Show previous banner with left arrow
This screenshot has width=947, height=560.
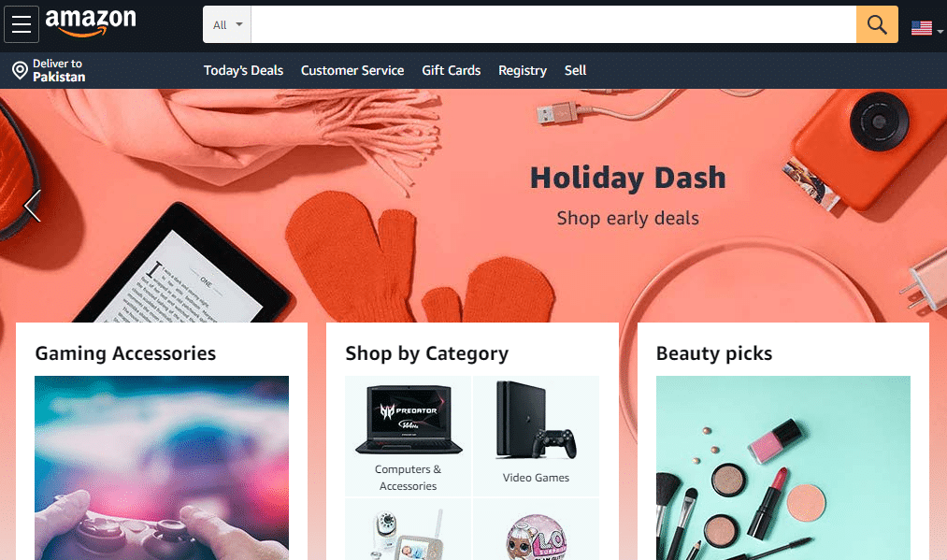32,206
